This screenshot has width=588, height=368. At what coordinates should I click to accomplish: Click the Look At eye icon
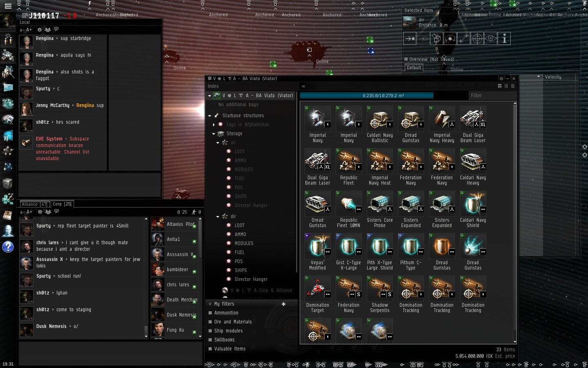(x=490, y=39)
